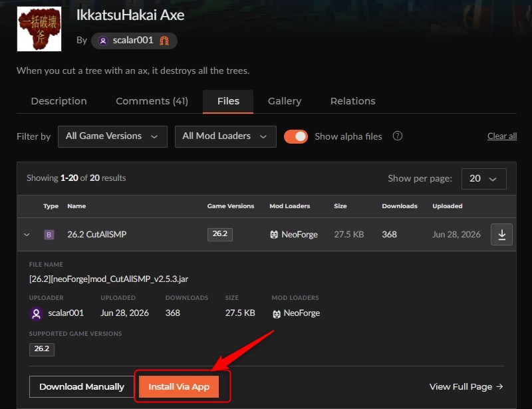
Task: Open the All Game Versions dropdown
Action: (x=112, y=136)
